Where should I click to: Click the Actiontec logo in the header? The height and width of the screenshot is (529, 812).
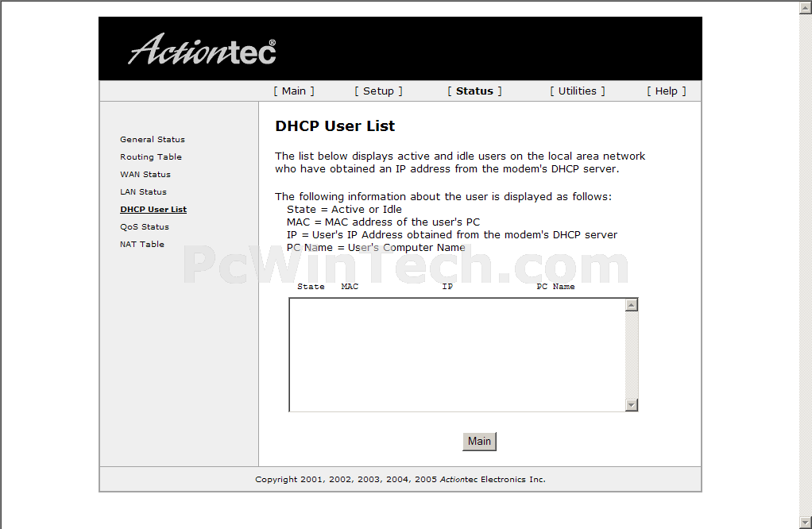202,50
